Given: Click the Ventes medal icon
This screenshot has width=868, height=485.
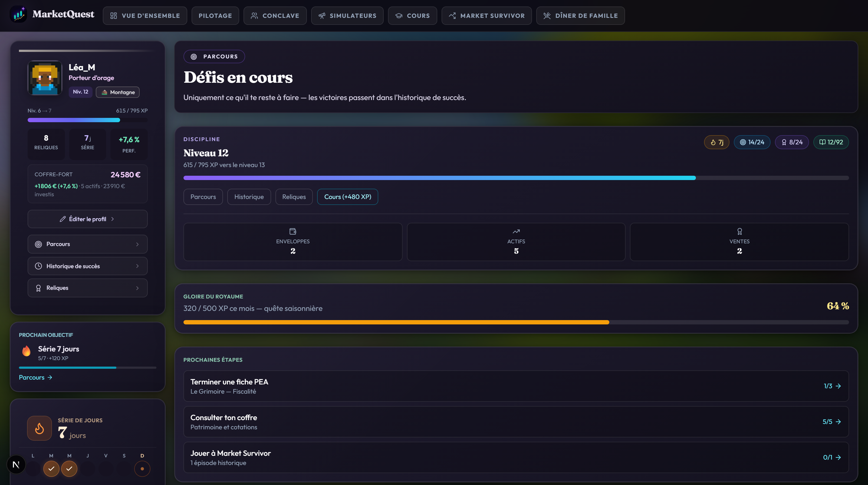Looking at the screenshot, I should pos(740,232).
